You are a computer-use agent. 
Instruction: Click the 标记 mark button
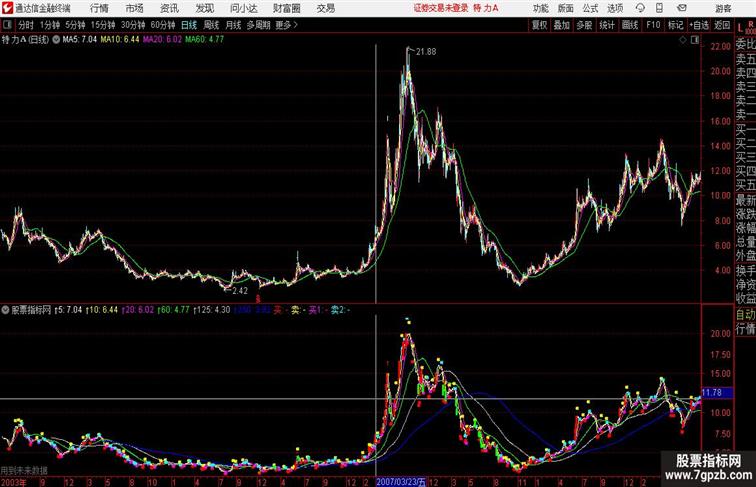[675, 25]
